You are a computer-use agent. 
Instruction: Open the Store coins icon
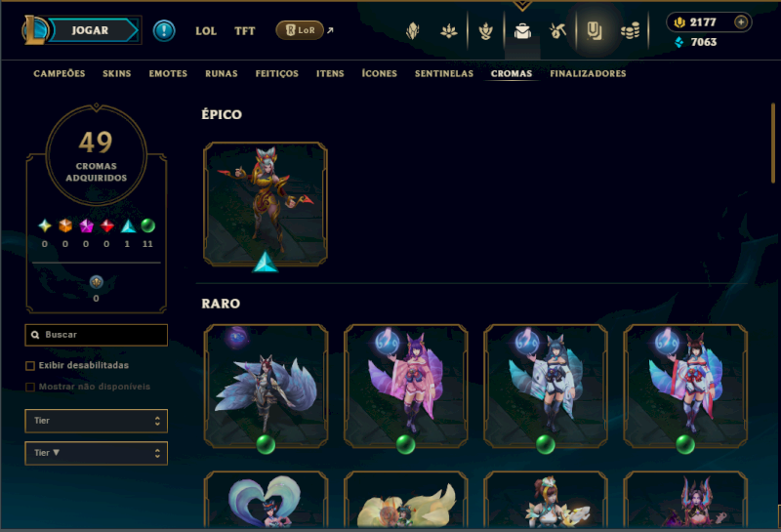[x=630, y=31]
